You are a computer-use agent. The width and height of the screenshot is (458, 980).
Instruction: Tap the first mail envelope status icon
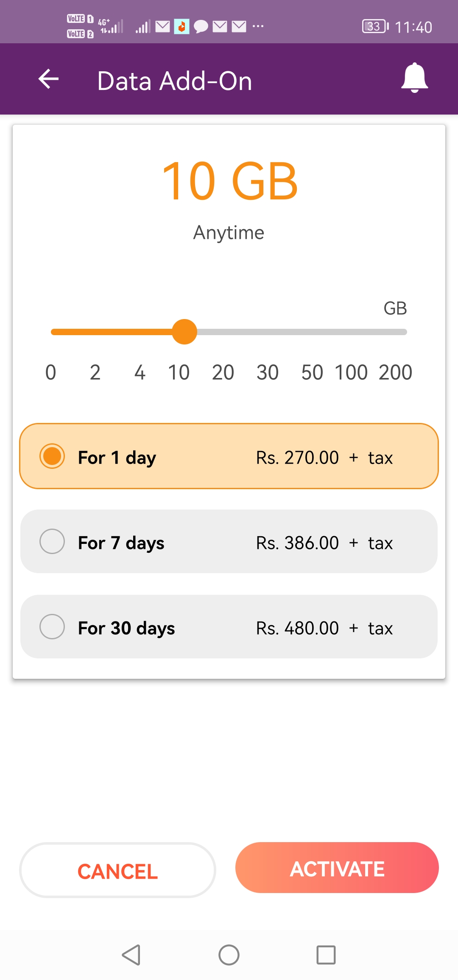tap(162, 27)
